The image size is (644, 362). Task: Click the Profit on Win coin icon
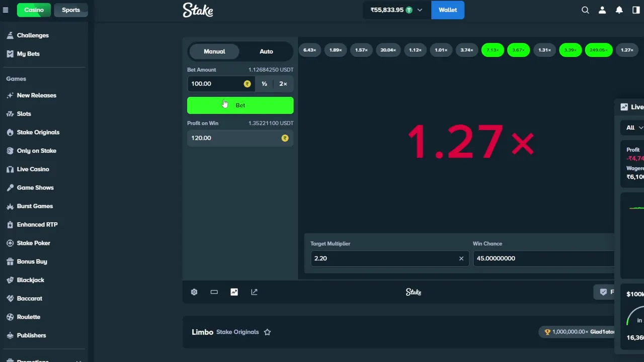click(285, 138)
